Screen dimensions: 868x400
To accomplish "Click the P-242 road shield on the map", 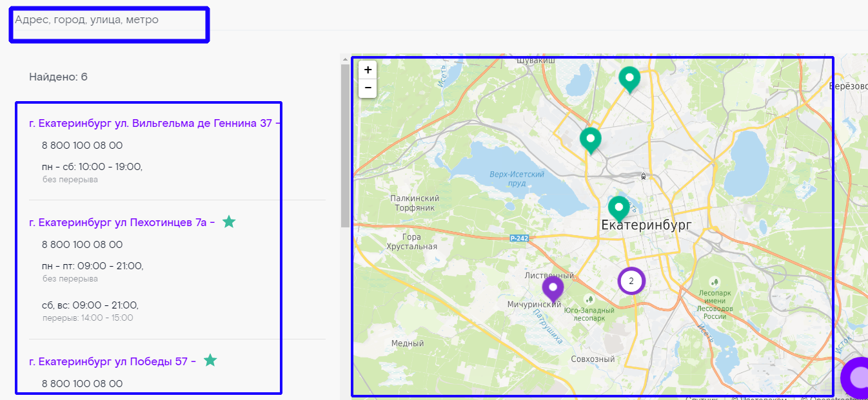I will [519, 238].
